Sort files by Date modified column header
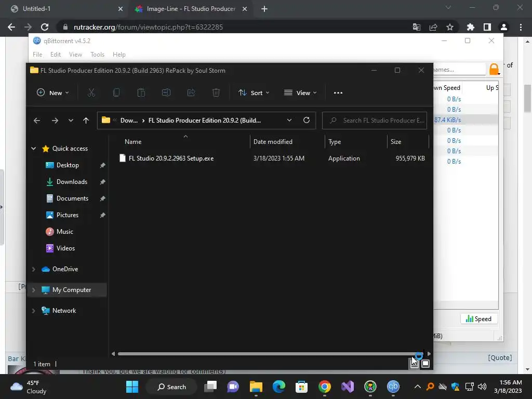This screenshot has width=532, height=399. point(273,142)
